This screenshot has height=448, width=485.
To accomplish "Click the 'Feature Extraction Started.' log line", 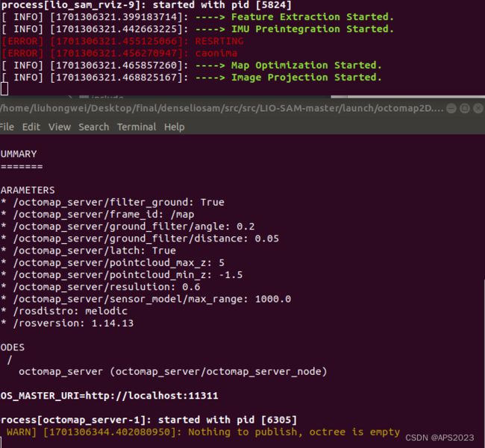I will pyautogui.click(x=198, y=17).
